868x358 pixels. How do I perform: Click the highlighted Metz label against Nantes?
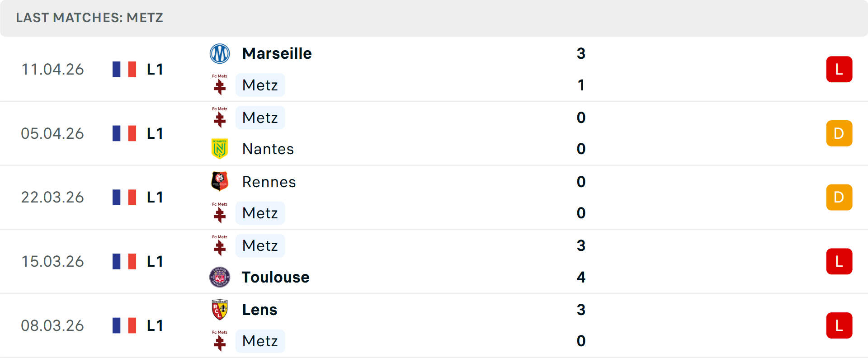pyautogui.click(x=260, y=118)
